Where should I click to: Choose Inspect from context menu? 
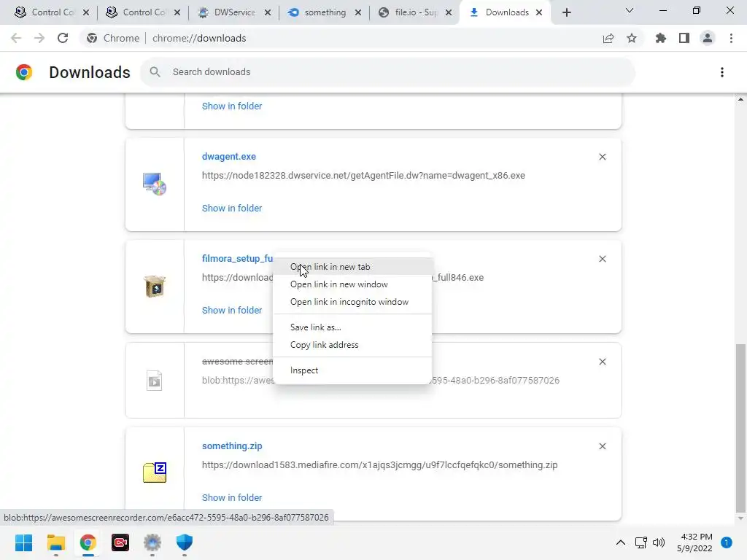352,370
